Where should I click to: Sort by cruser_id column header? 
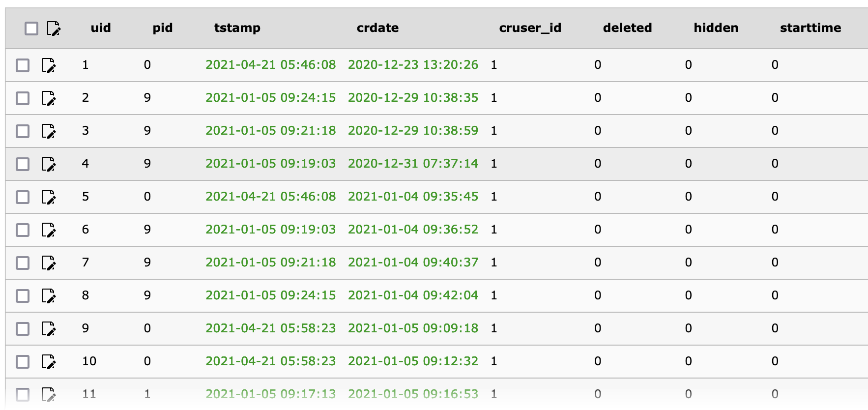coord(530,28)
